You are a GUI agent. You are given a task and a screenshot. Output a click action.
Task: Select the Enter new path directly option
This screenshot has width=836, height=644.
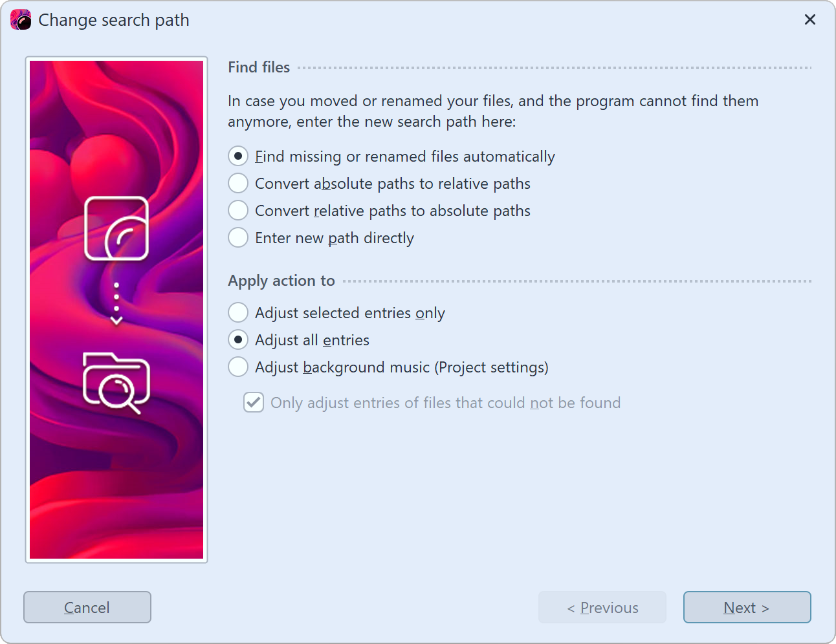coord(238,238)
